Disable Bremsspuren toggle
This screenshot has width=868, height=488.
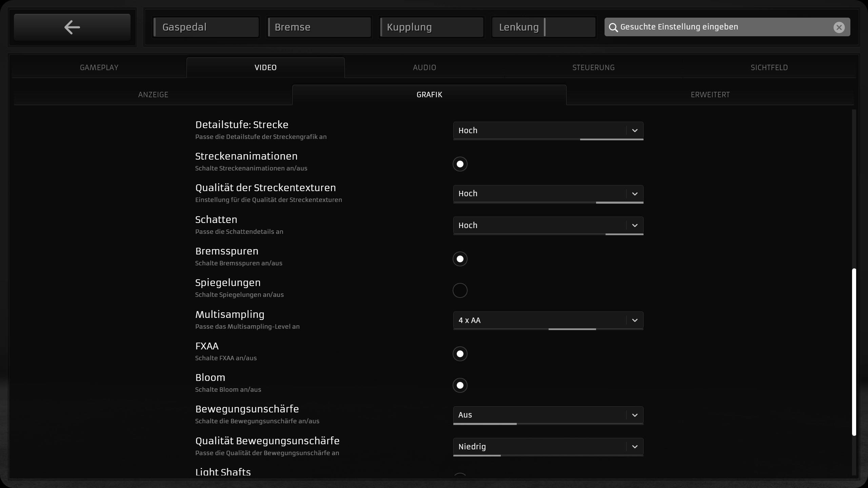pyautogui.click(x=460, y=259)
